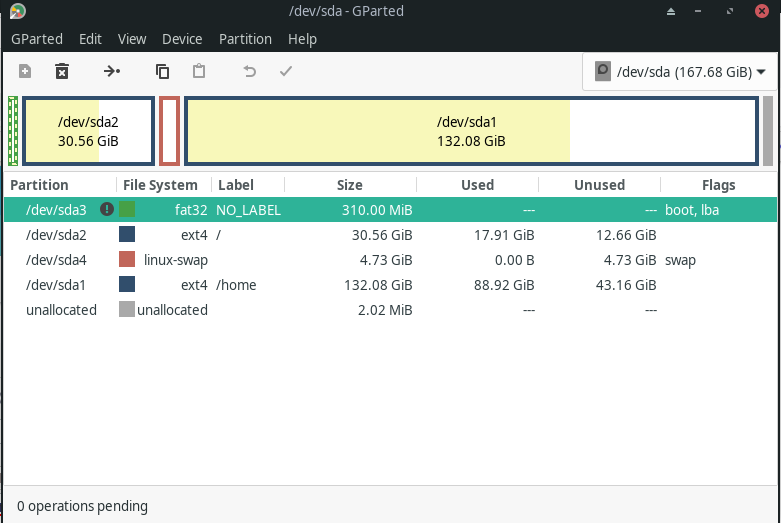This screenshot has width=781, height=523.
Task: Click the 2.02 MiB size cell
Action: click(385, 310)
